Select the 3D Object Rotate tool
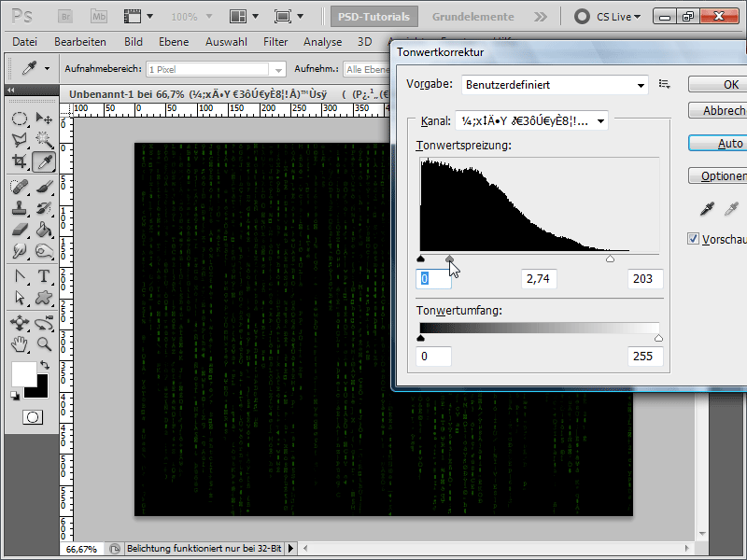This screenshot has width=747, height=560. (x=19, y=323)
